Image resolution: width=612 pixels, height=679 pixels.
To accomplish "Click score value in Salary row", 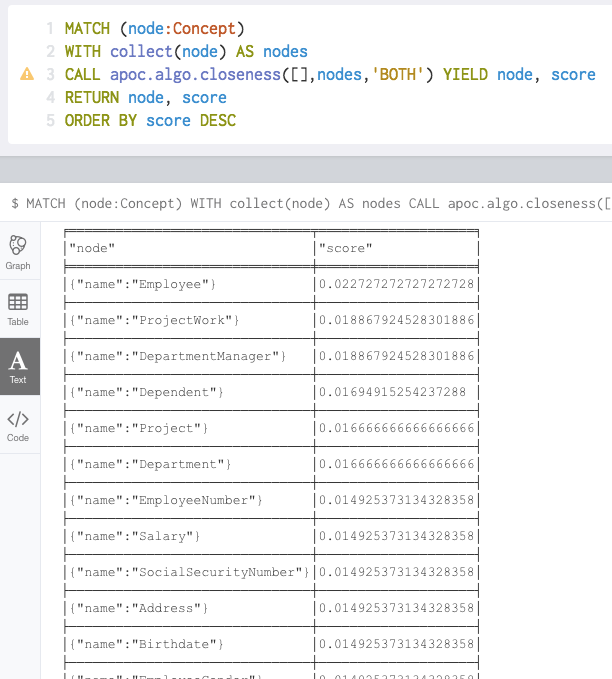I will 396,536.
